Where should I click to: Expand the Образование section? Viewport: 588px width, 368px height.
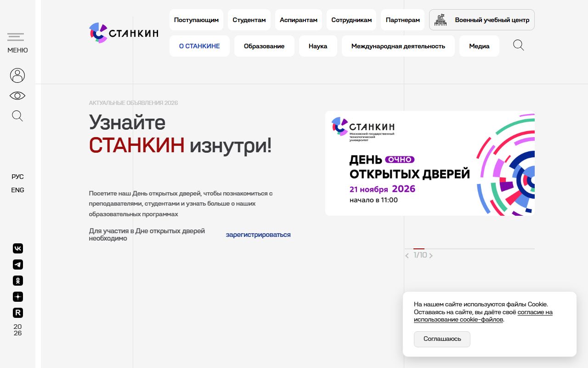tap(264, 46)
